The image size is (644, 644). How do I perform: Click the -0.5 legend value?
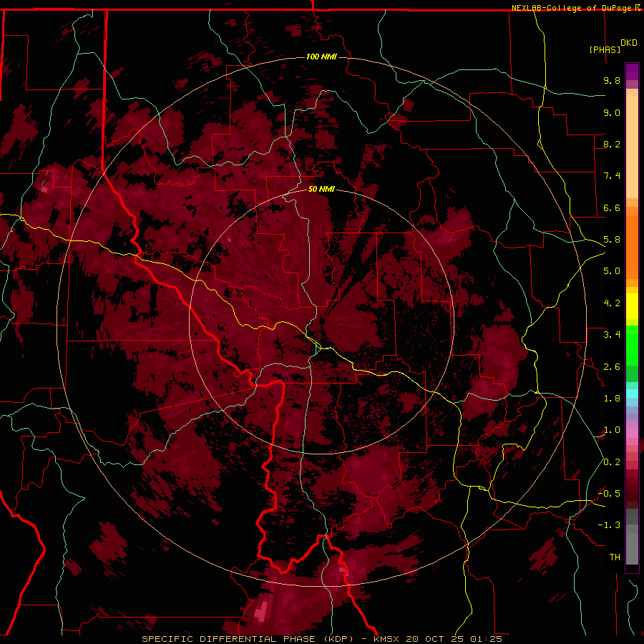pyautogui.click(x=609, y=494)
